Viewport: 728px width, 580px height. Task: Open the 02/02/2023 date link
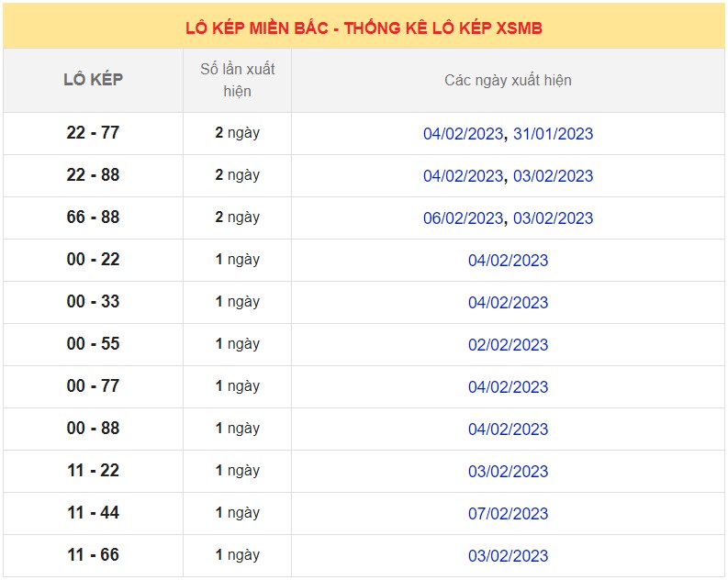click(508, 345)
